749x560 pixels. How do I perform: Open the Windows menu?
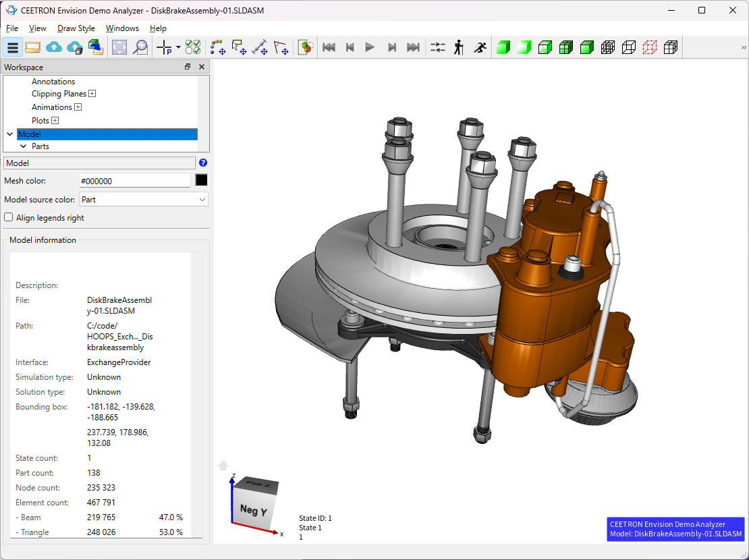(x=122, y=28)
